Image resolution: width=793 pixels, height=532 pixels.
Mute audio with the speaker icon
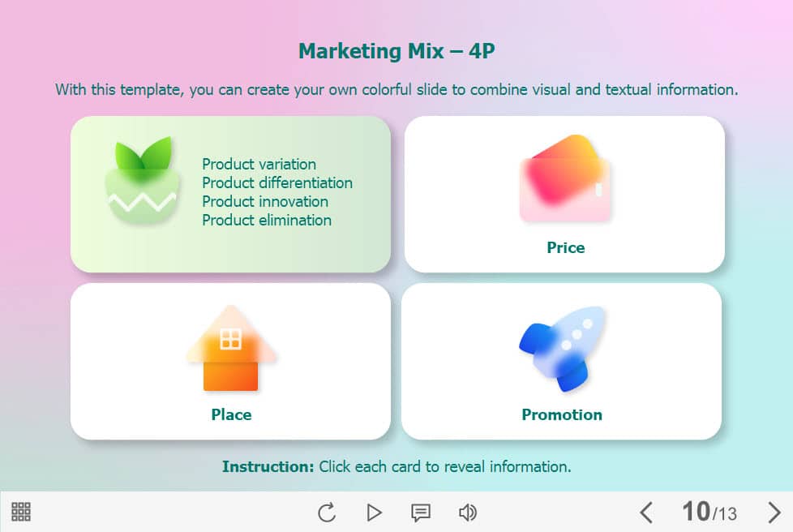click(468, 513)
